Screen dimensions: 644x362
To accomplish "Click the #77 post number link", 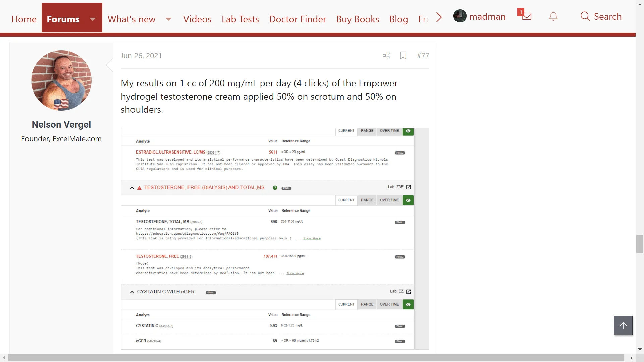I will tap(423, 56).
